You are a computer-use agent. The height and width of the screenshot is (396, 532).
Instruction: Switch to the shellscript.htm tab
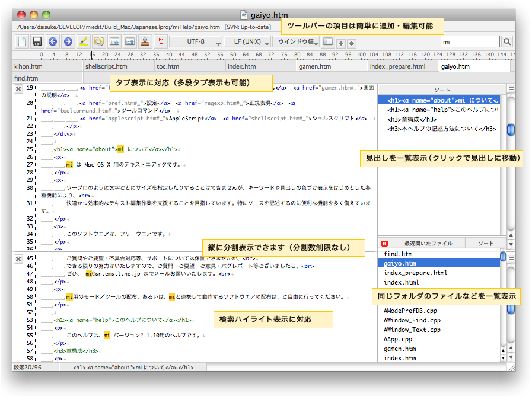tap(107, 67)
